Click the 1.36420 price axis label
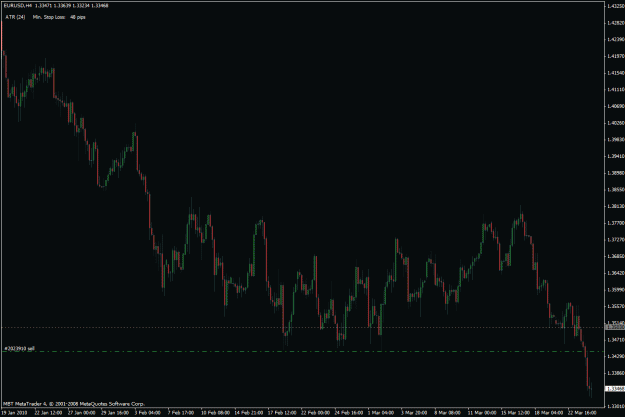The width and height of the screenshot is (625, 417). 616,273
